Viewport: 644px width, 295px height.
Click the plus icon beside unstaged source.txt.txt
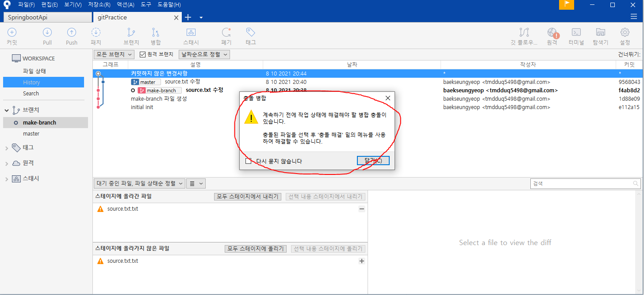362,261
